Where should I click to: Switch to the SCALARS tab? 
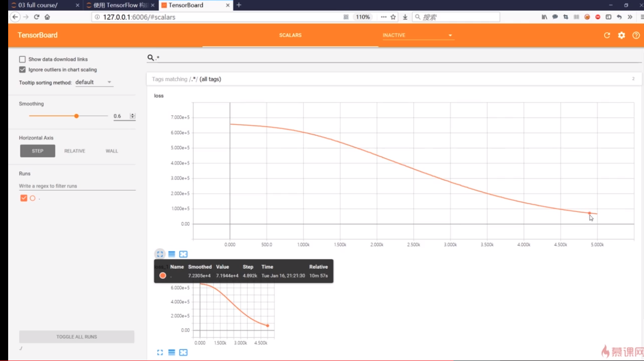(x=290, y=35)
